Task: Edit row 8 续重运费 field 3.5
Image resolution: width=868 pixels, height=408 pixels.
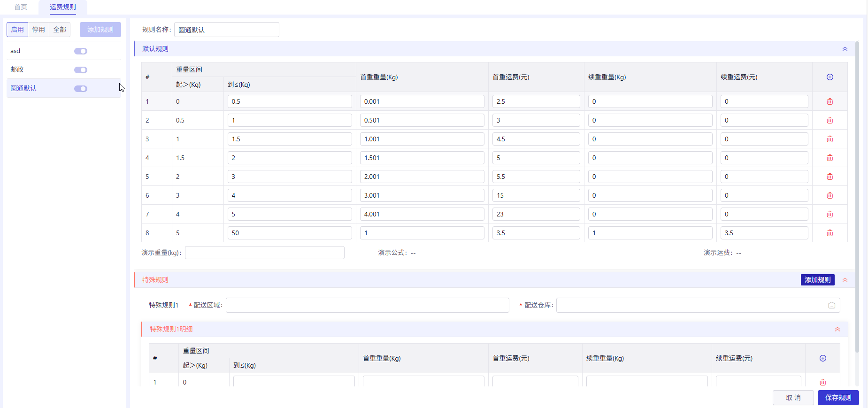Action: [x=764, y=233]
